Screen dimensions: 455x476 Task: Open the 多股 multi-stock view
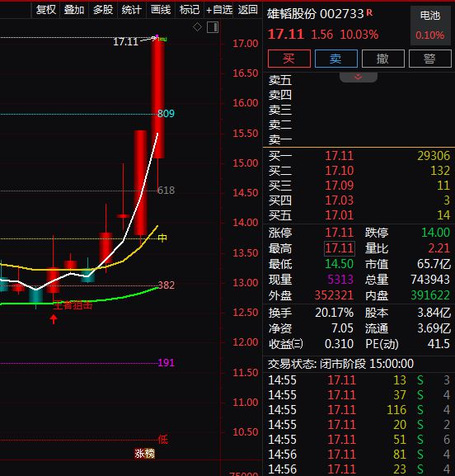[103, 10]
